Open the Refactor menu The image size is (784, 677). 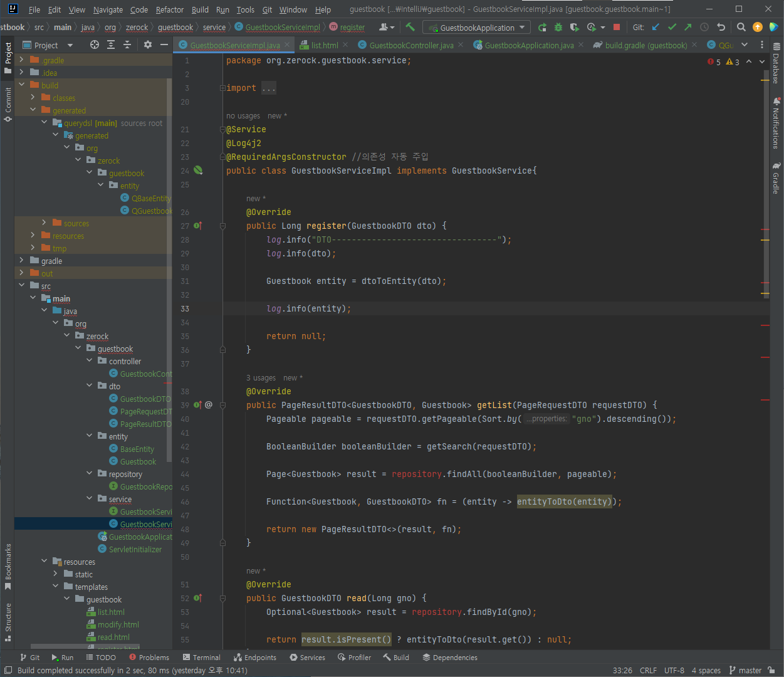coord(170,9)
